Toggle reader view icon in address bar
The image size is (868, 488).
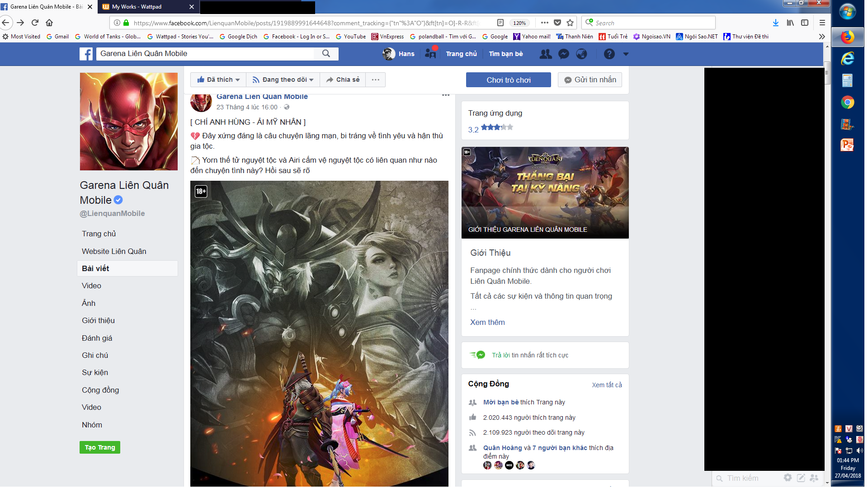coord(500,23)
